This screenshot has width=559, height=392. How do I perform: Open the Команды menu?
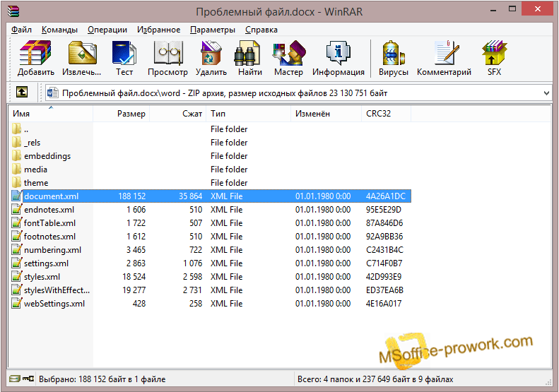[59, 30]
